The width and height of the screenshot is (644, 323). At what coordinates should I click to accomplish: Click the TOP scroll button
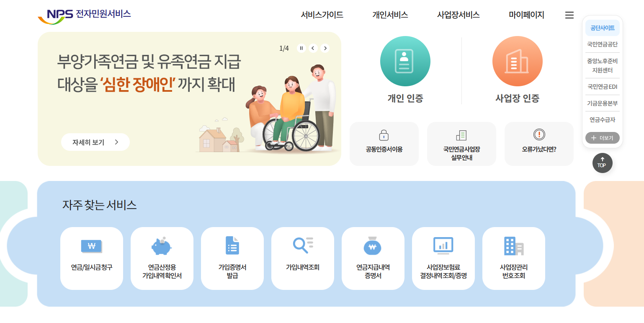603,163
